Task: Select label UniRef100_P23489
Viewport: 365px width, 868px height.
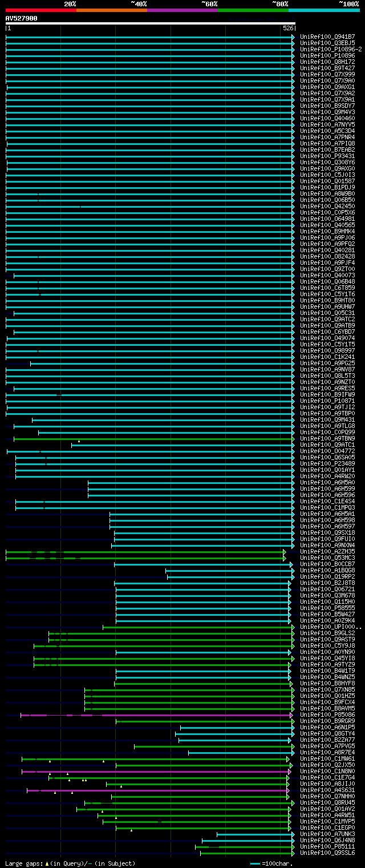Action: 327,464
